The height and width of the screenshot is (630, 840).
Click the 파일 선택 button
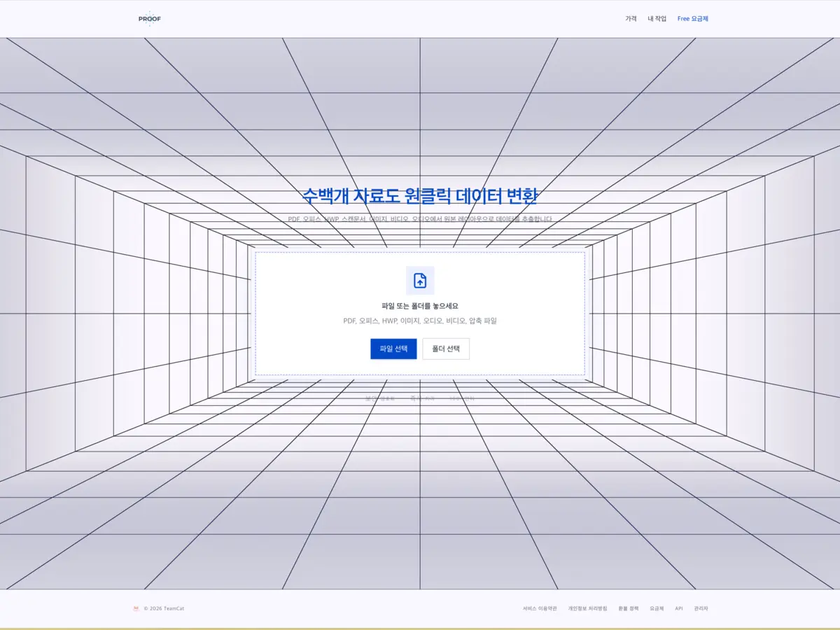coord(393,349)
